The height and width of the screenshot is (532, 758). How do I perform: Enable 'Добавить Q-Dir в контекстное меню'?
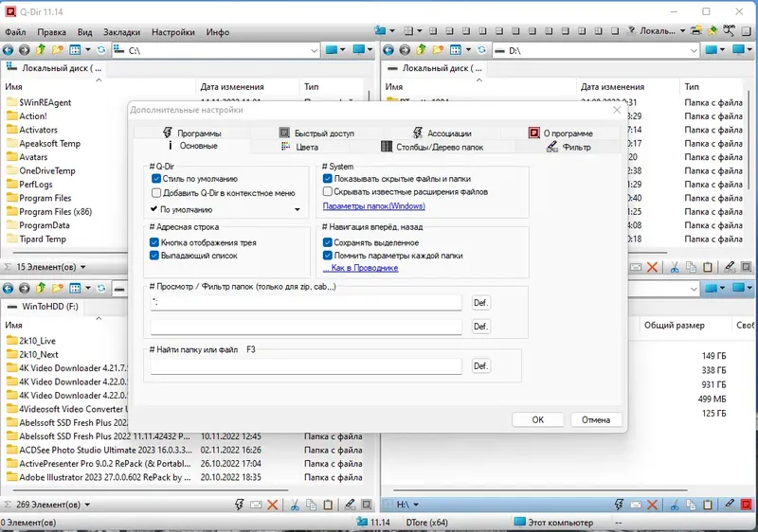coord(156,193)
